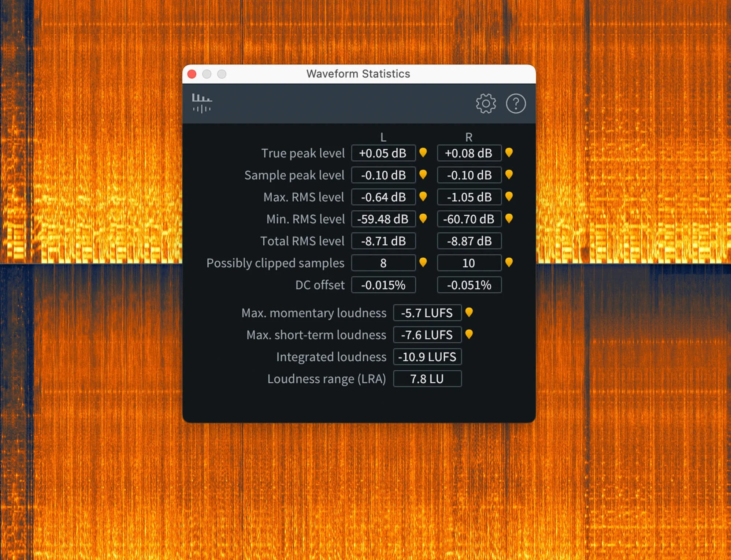The image size is (731, 560).
Task: Click the Max. momentary loudness marker
Action: tap(469, 313)
